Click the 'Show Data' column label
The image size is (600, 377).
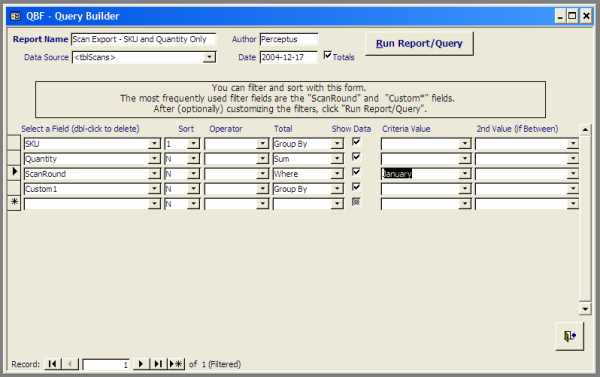(x=351, y=129)
